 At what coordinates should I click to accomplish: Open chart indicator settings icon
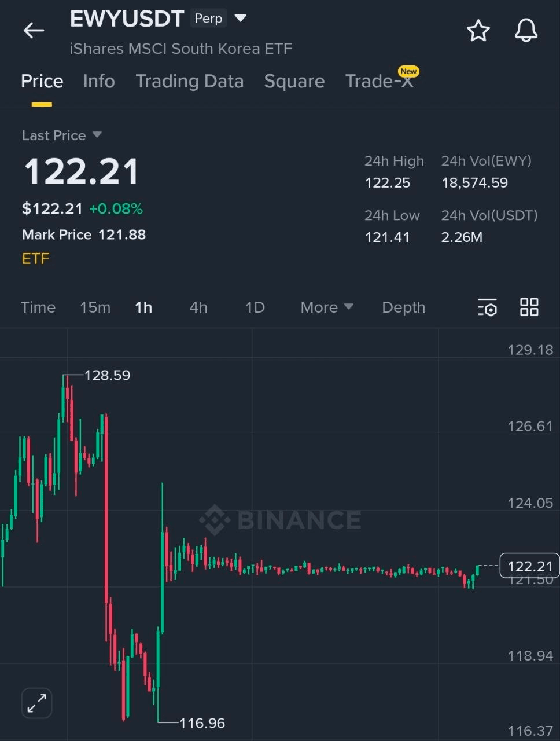pos(487,307)
